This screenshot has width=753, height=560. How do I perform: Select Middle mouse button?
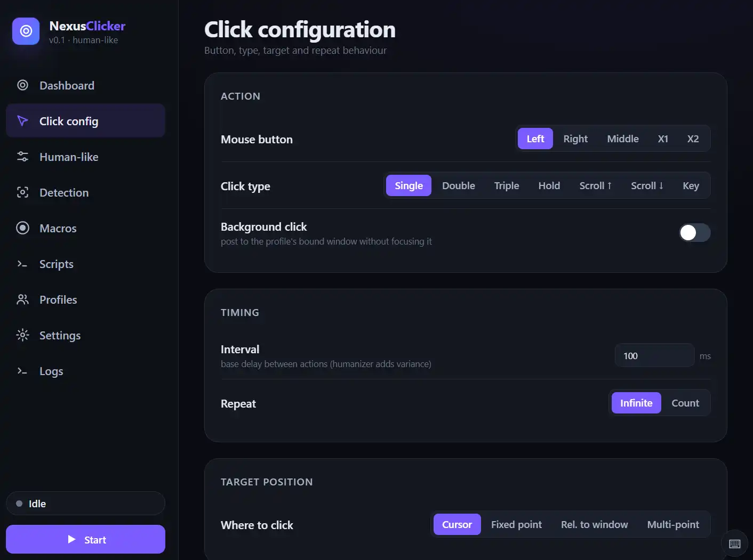[x=623, y=139]
